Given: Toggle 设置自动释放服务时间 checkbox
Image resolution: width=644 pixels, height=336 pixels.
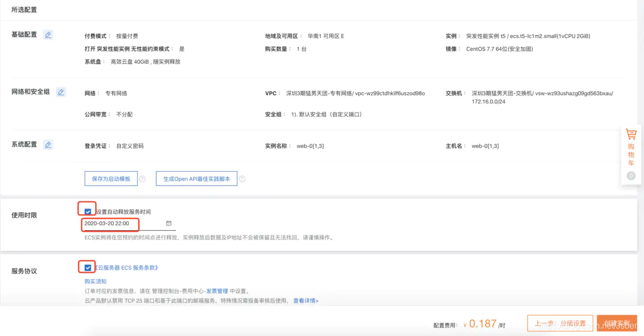Looking at the screenshot, I should (x=88, y=212).
